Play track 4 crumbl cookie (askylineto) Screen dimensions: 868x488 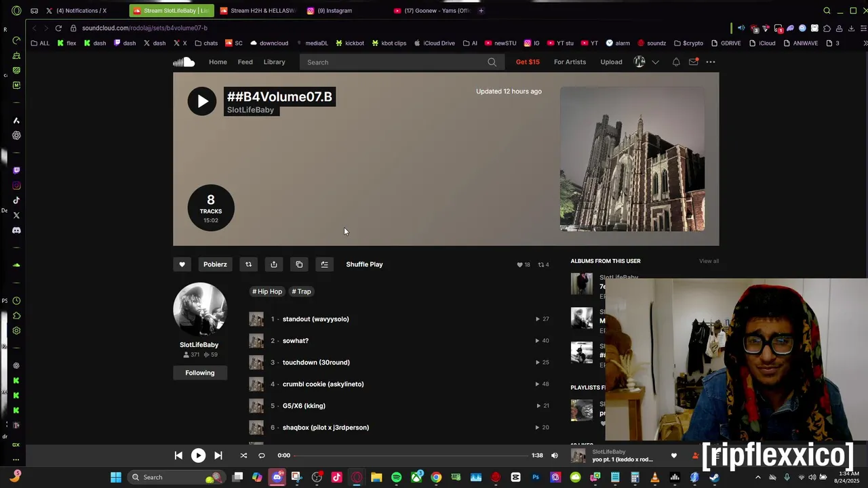(x=323, y=384)
